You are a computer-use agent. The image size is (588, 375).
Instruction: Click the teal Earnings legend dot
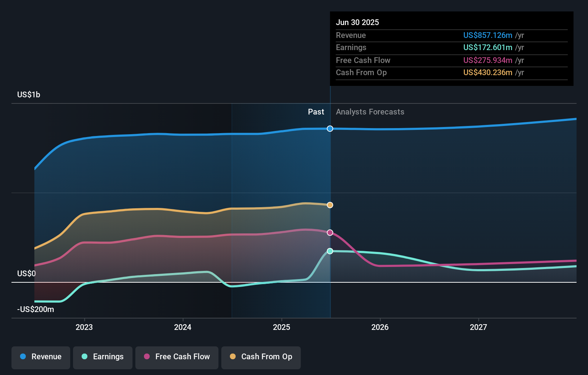(85, 356)
